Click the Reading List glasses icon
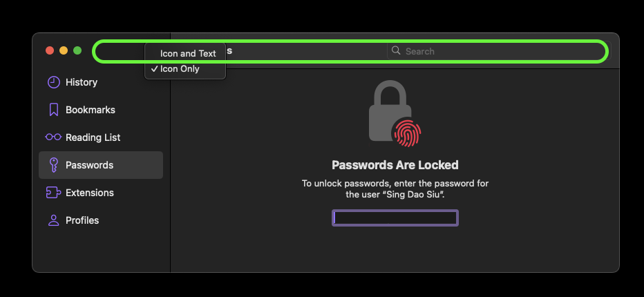The height and width of the screenshot is (297, 644). [53, 137]
